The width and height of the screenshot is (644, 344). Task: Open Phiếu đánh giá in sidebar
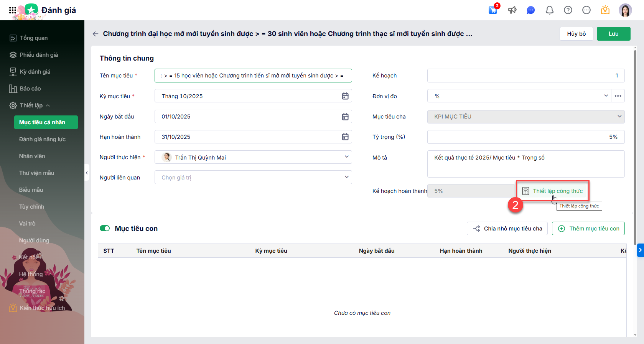coord(39,55)
